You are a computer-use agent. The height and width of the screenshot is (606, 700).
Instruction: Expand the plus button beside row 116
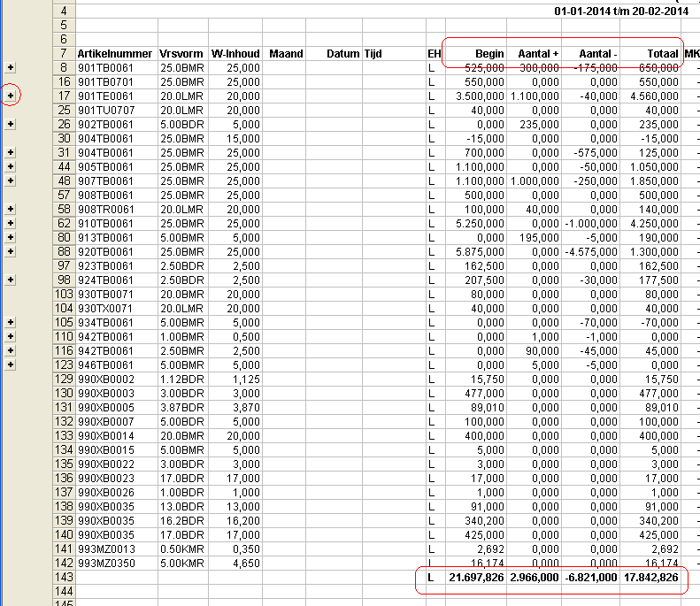pos(11,350)
